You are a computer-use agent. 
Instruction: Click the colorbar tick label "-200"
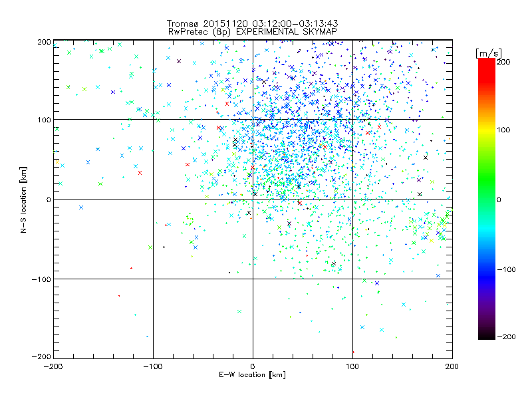click(506, 336)
